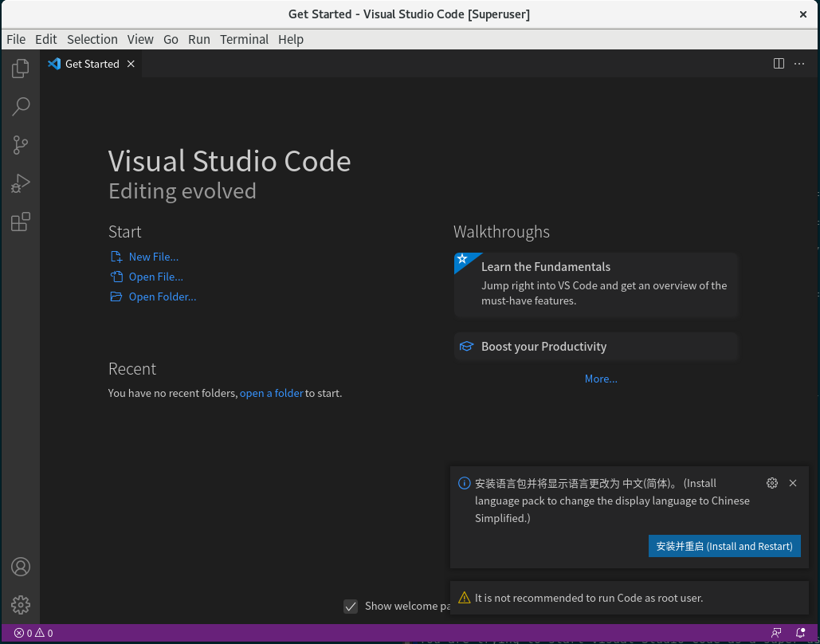
Task: Open the Manage gear in activity bar
Action: tap(21, 605)
